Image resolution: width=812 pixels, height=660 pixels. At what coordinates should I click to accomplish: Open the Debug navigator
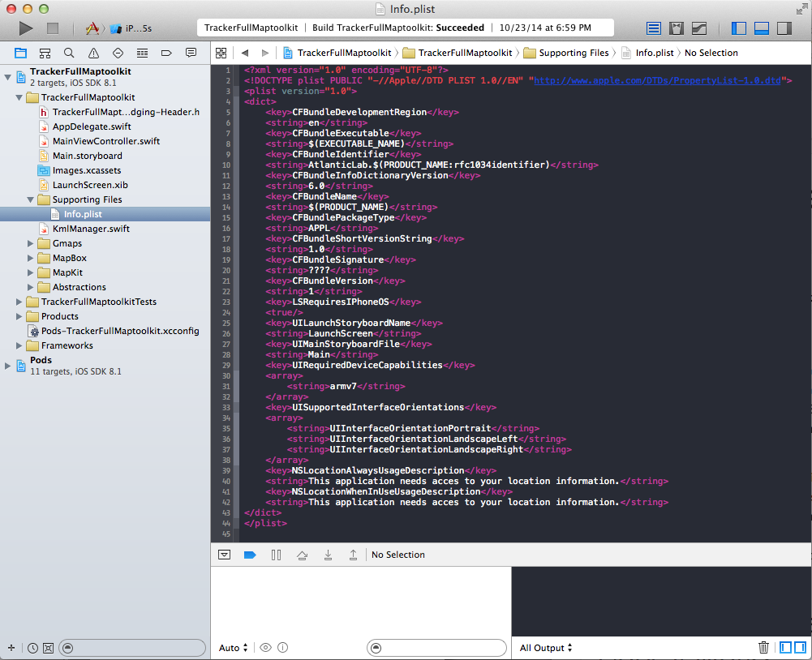click(x=143, y=53)
